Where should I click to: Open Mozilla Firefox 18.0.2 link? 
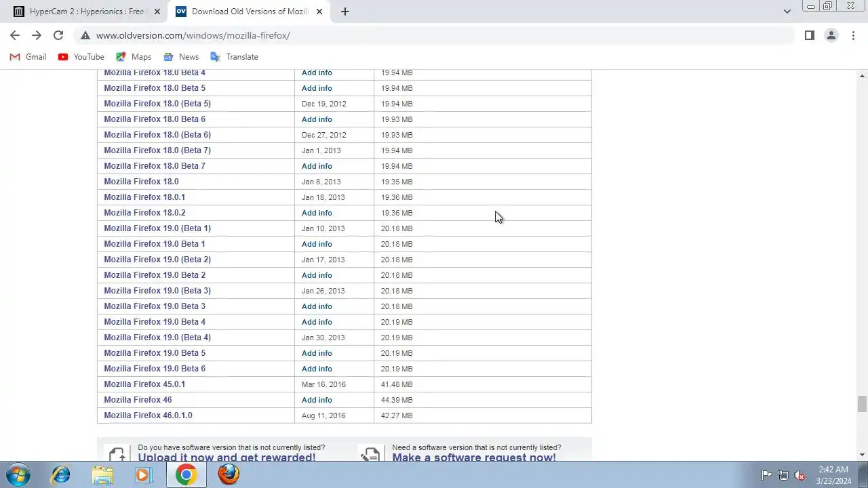pyautogui.click(x=144, y=213)
